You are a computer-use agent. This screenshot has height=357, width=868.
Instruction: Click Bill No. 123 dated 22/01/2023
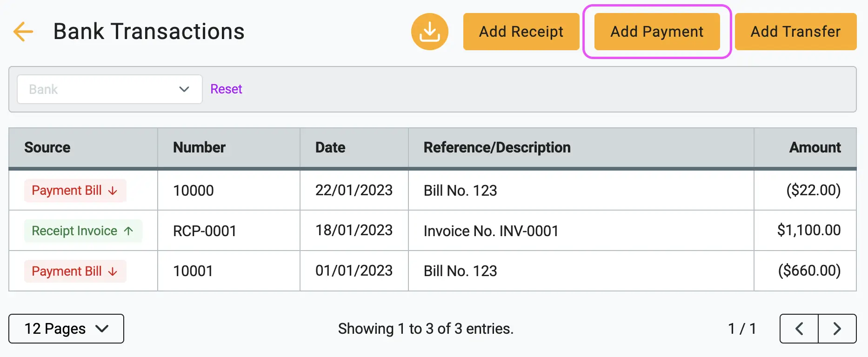[461, 191]
